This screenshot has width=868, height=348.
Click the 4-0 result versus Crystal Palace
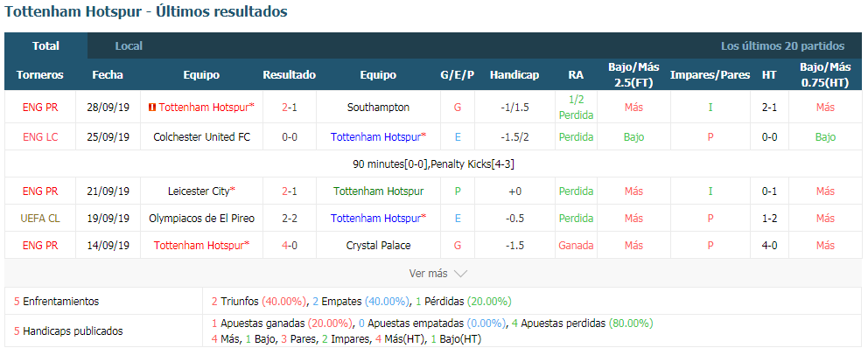click(x=290, y=245)
